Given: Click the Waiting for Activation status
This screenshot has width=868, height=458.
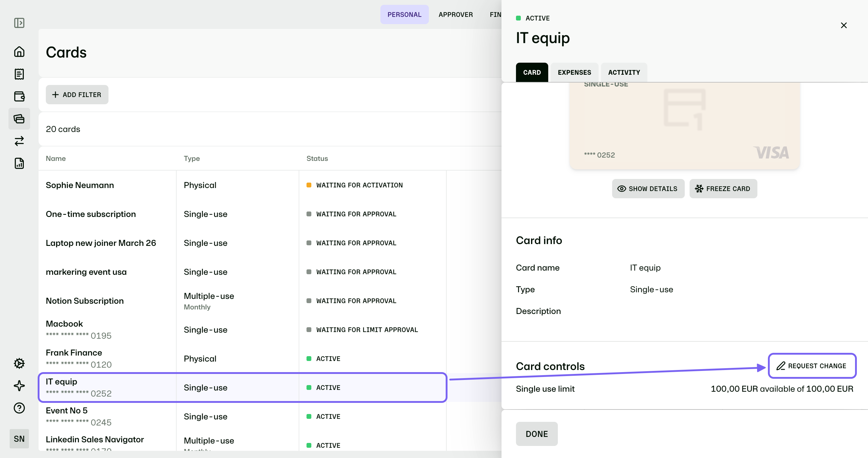Looking at the screenshot, I should pos(354,185).
